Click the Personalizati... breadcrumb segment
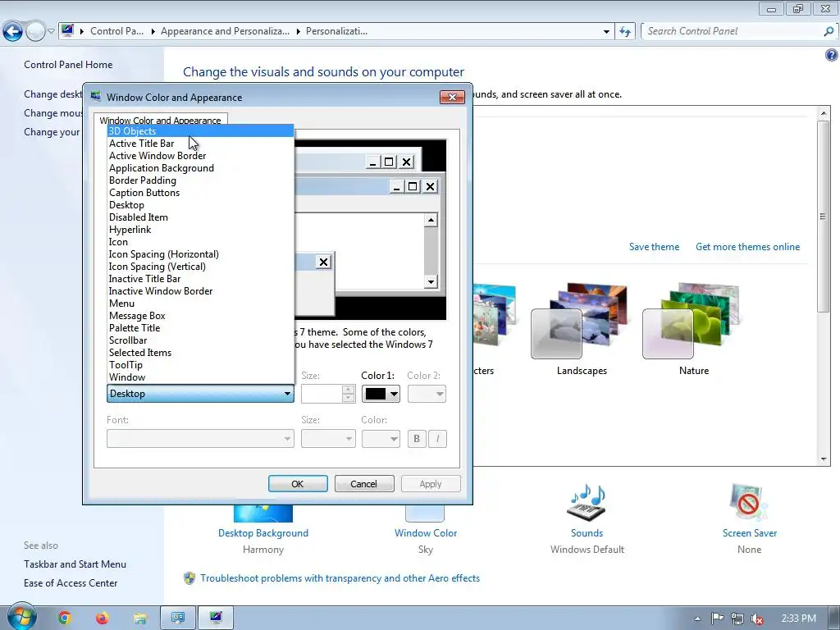 pos(336,31)
